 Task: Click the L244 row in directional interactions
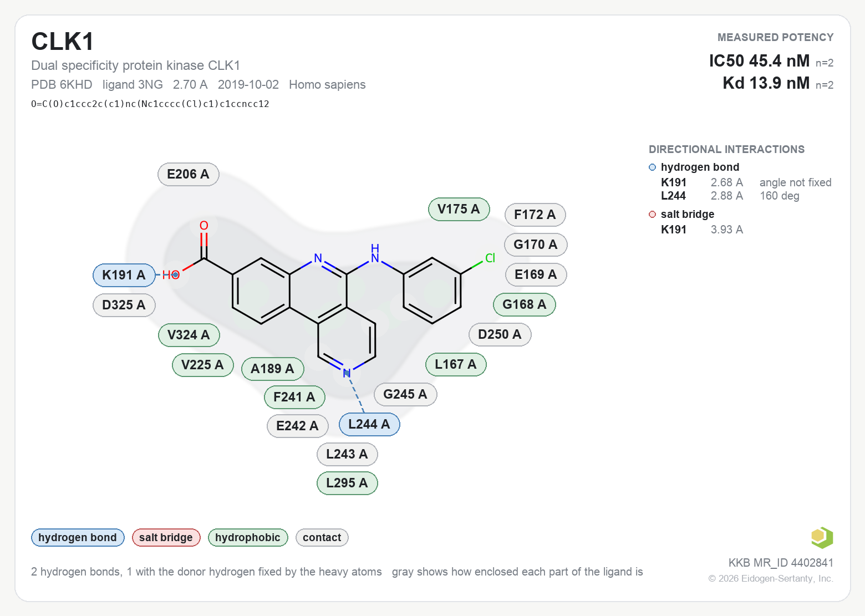730,196
